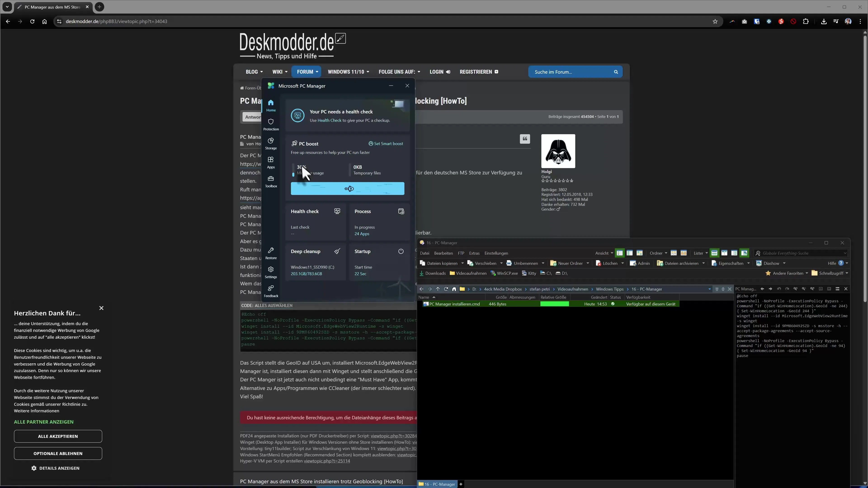
Task: Select the Storage icon in PC Manager
Action: [x=271, y=143]
